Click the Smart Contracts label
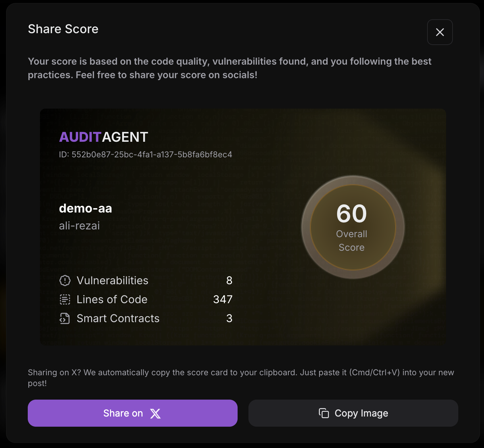The image size is (484, 448). coord(118,318)
